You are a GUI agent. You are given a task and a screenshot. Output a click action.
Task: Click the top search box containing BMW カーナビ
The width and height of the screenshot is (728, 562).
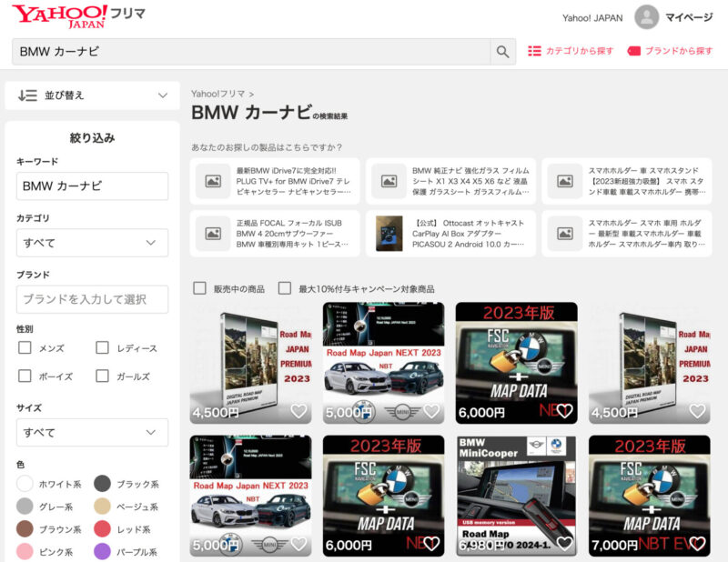click(x=251, y=52)
